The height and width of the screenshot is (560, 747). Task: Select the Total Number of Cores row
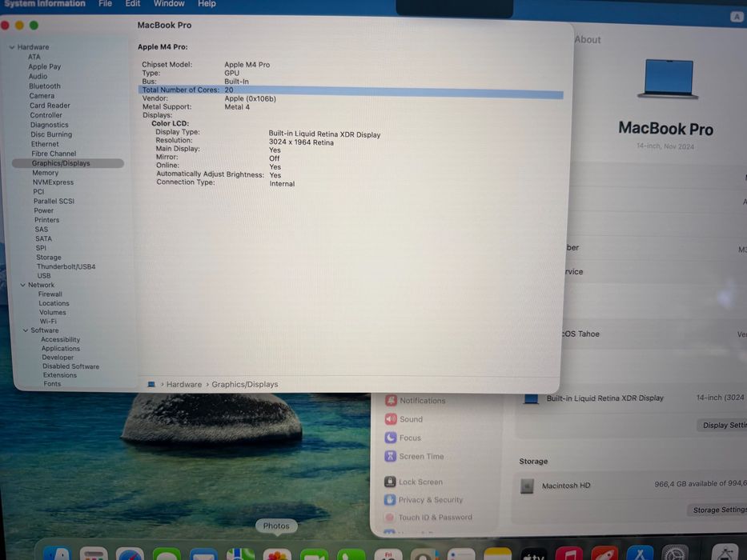(351, 91)
